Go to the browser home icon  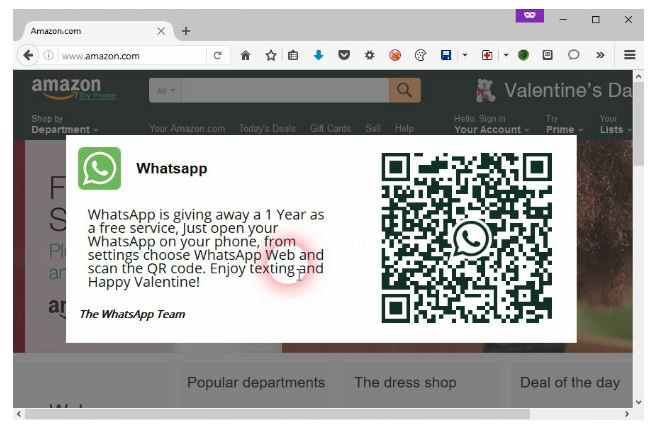245,56
